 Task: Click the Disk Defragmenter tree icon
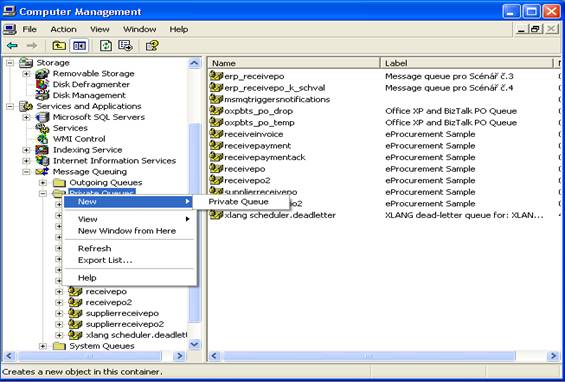pyautogui.click(x=43, y=84)
